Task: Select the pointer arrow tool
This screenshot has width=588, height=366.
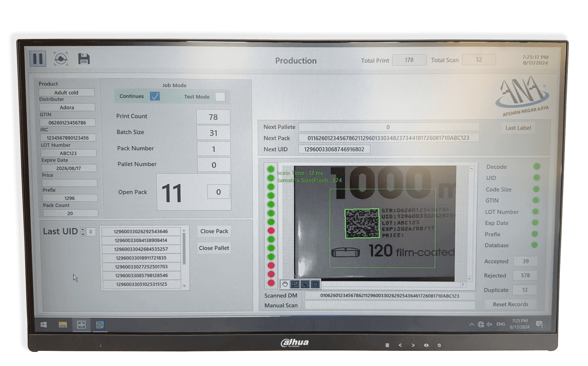Action: (x=305, y=284)
